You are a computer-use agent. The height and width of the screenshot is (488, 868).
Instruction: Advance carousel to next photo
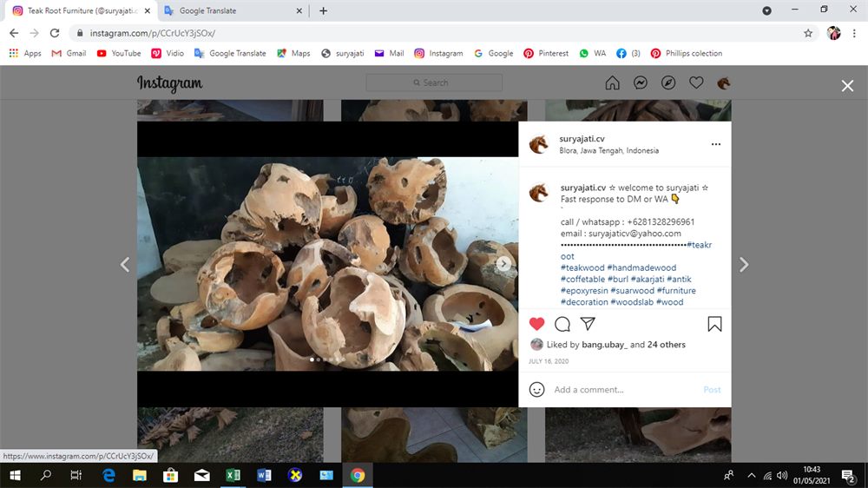[x=503, y=264]
